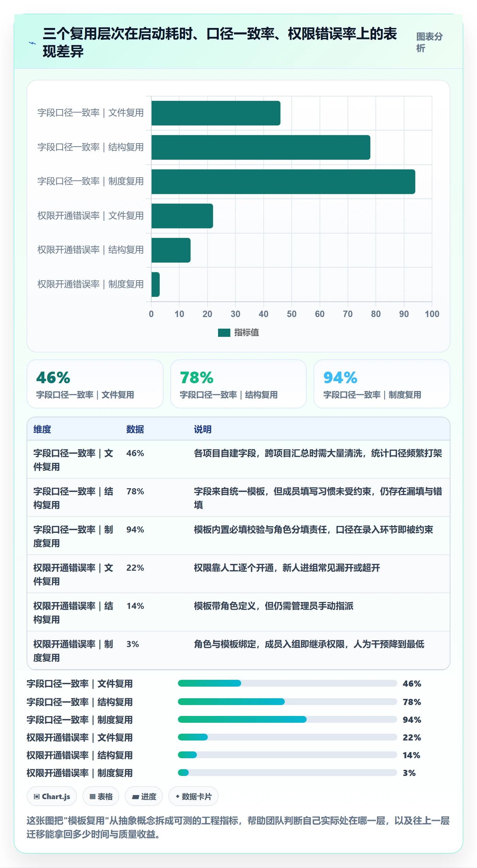Click the 说明 table column header
Image resolution: width=477 pixels, height=868 pixels.
point(203,429)
